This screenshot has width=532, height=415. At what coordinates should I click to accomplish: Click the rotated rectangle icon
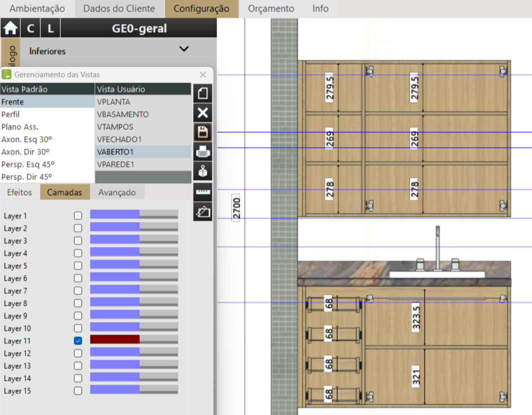[202, 211]
